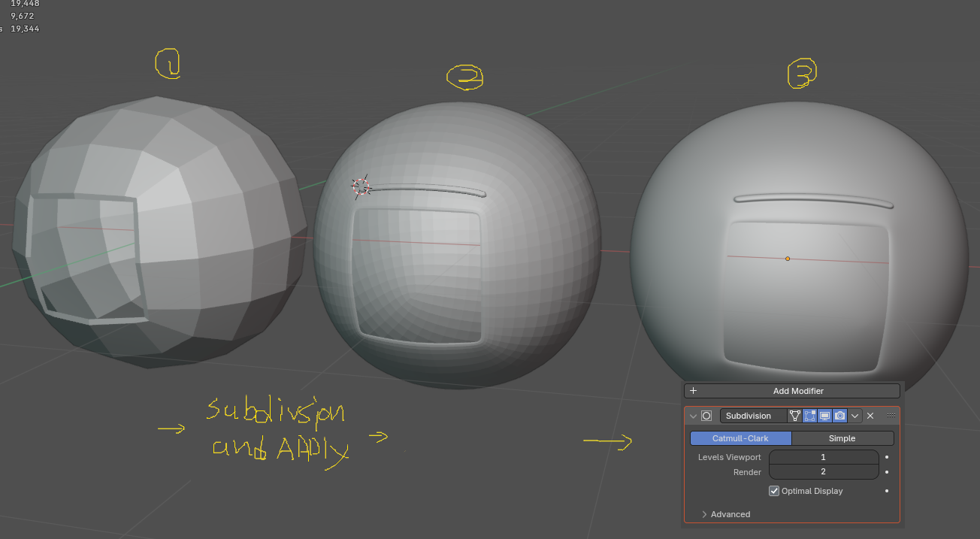Uncheck the Optimal Display checkbox
Viewport: 980px width, 539px height.
(x=774, y=491)
